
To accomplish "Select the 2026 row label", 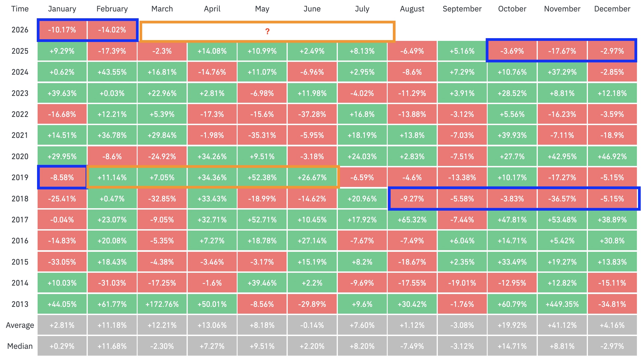I will (x=20, y=30).
